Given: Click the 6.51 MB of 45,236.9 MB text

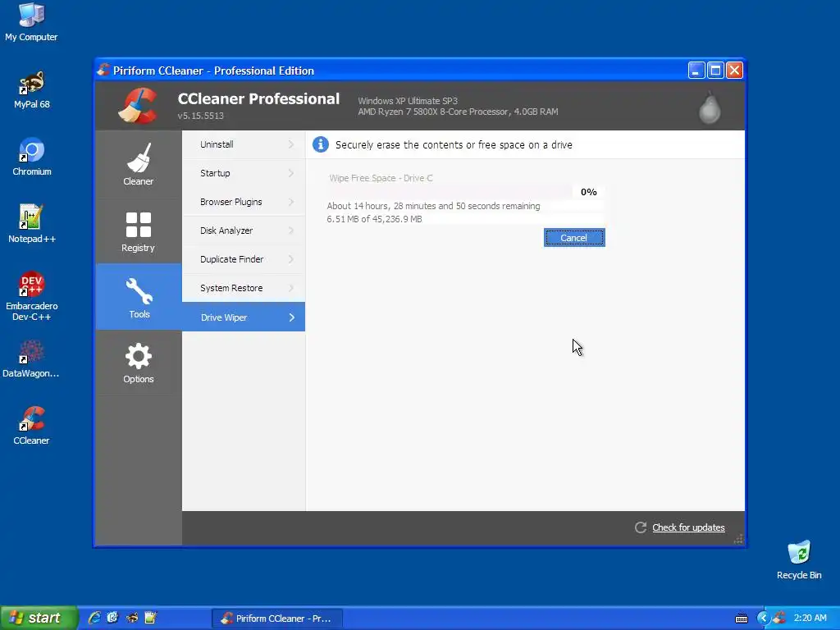Looking at the screenshot, I should [x=374, y=219].
